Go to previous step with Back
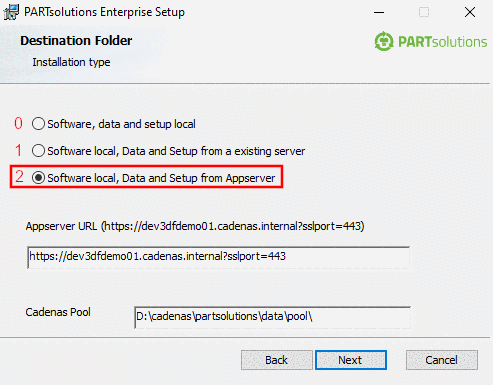The image size is (493, 385). pyautogui.click(x=277, y=360)
